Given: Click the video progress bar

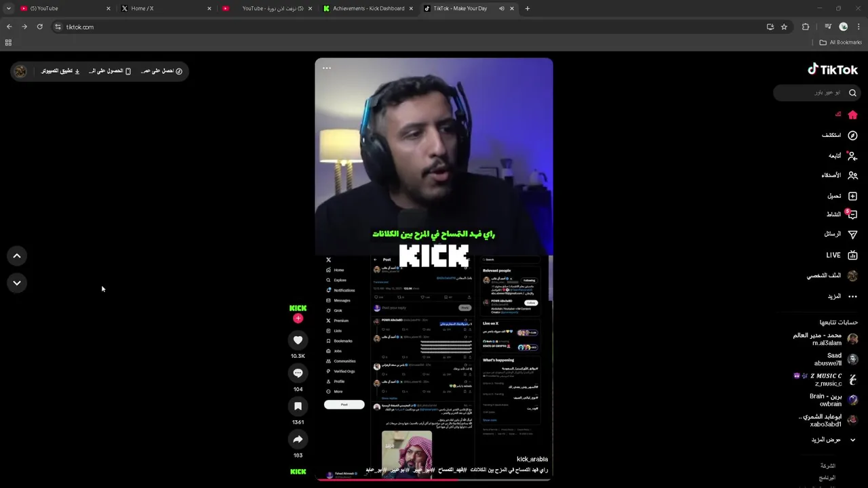Looking at the screenshot, I should tap(434, 479).
